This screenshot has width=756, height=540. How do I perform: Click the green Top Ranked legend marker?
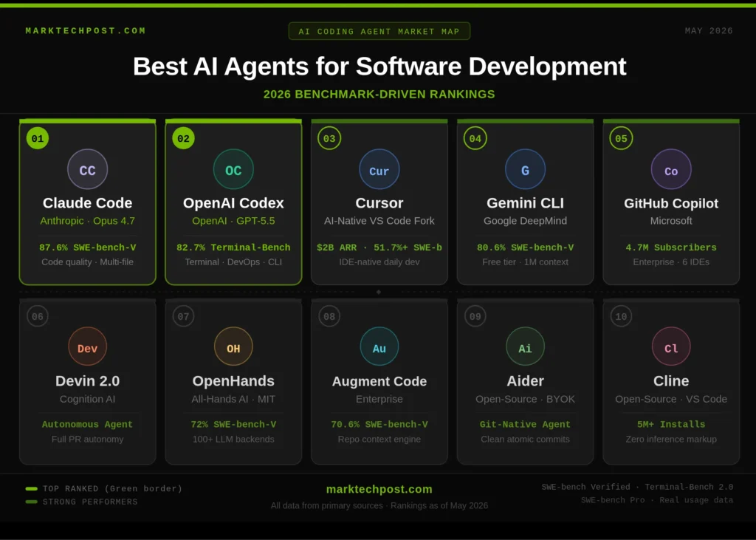click(31, 489)
